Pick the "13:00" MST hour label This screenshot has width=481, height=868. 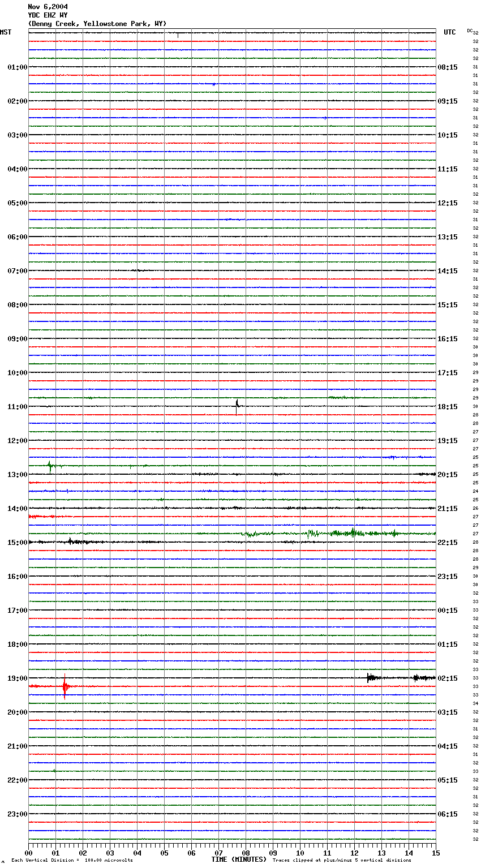pyautogui.click(x=18, y=475)
